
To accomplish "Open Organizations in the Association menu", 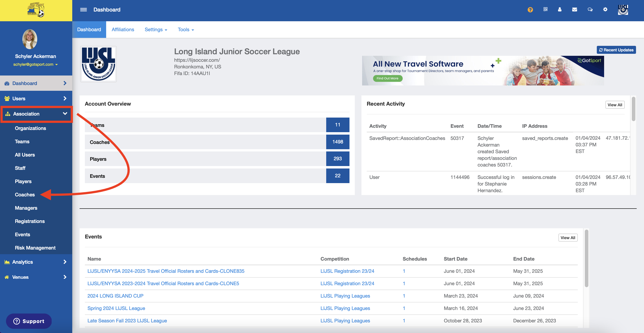I will coord(31,128).
